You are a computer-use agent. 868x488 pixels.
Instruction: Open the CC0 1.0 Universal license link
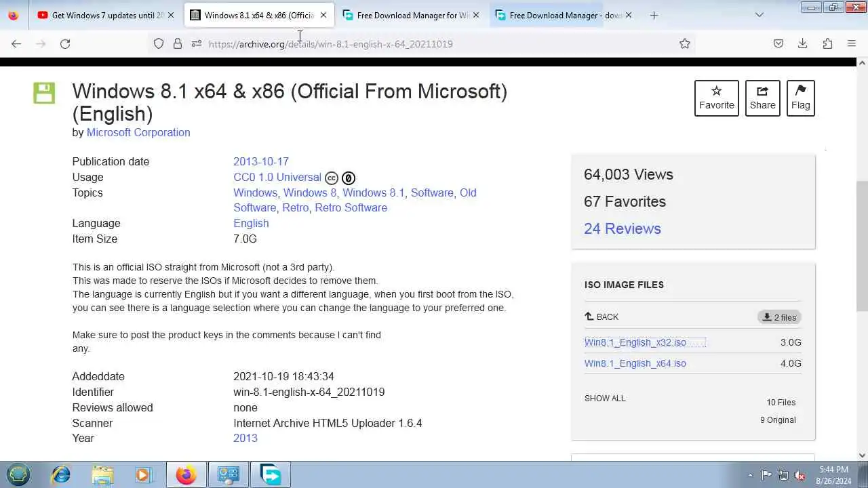click(277, 177)
